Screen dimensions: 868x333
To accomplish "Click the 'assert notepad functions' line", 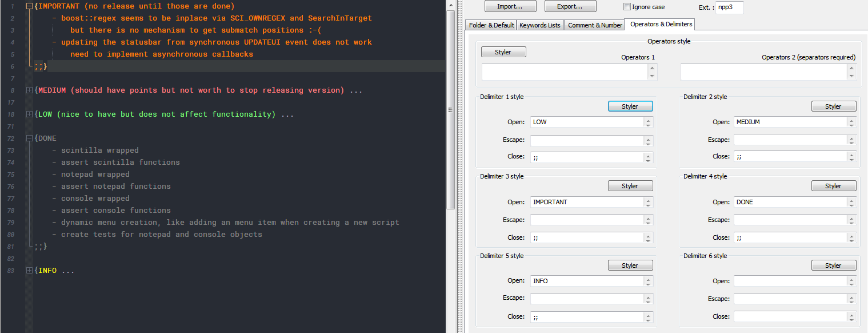I will pos(111,187).
